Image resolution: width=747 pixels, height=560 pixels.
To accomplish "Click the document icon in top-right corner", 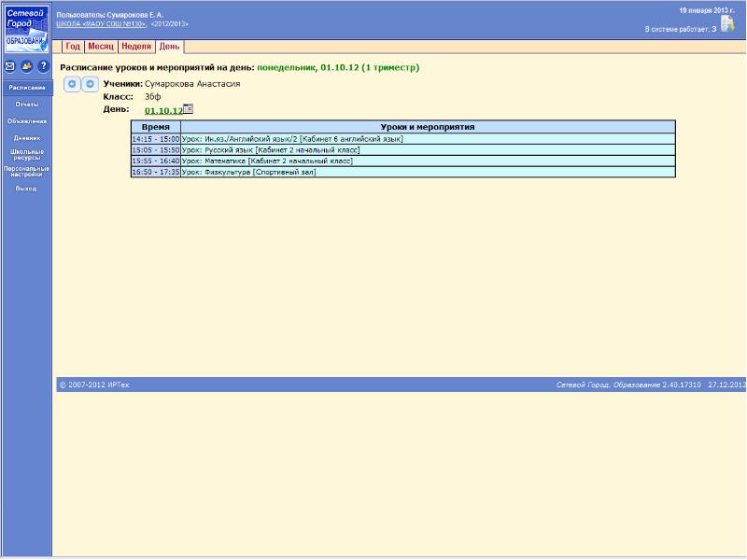I will (726, 25).
